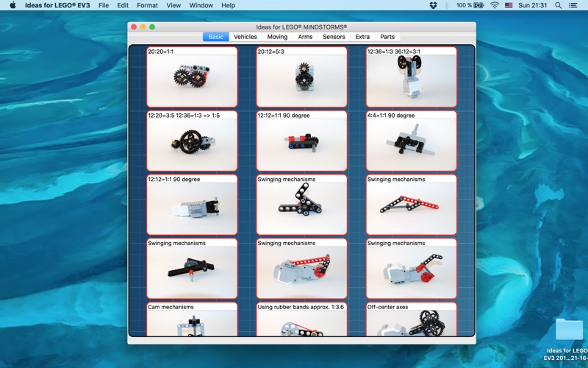Open the Cam mechanisms thumbnail

tap(192, 319)
